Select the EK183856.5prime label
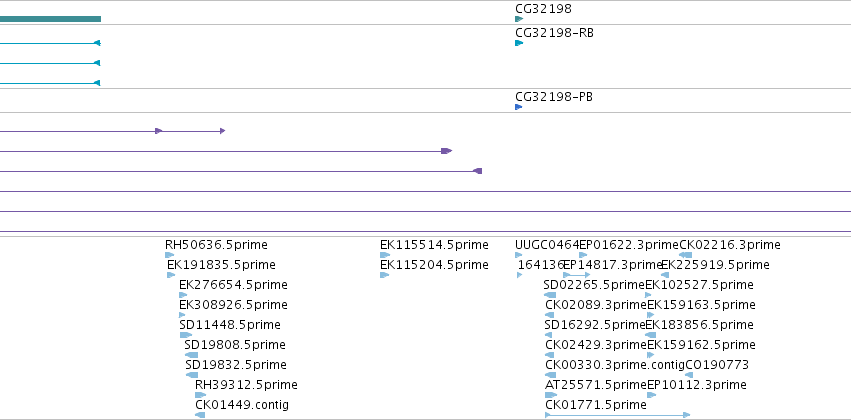851x420 pixels. 700,324
